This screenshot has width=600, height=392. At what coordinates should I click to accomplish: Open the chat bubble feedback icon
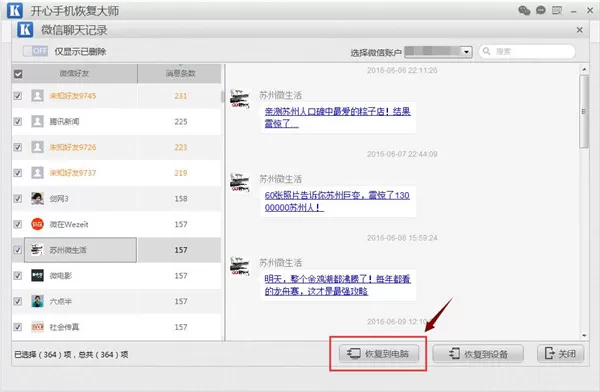(541, 10)
